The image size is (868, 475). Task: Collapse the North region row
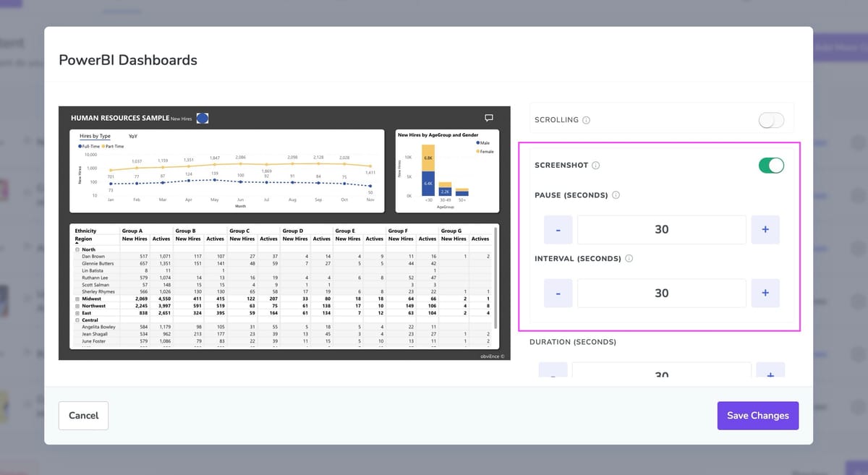(77, 249)
